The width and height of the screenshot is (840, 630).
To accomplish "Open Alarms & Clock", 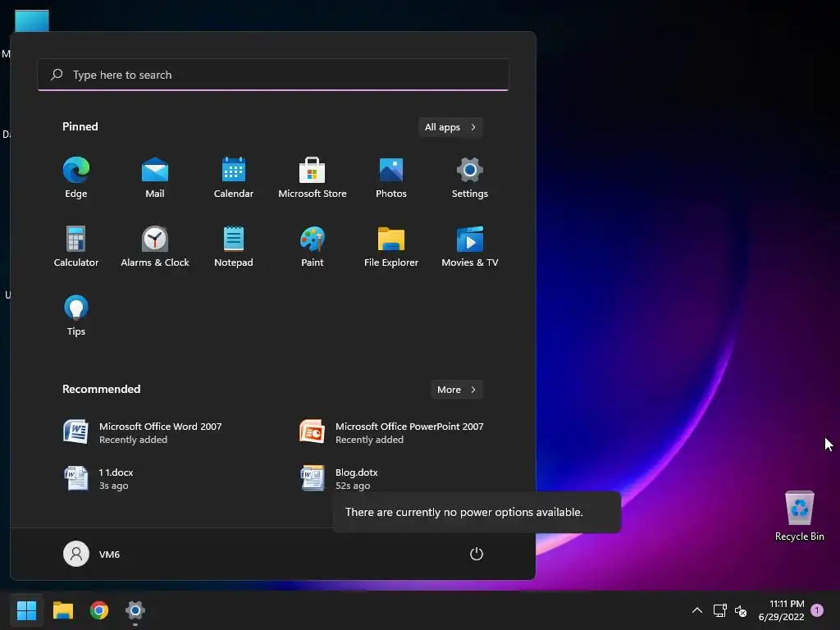I will [x=155, y=246].
